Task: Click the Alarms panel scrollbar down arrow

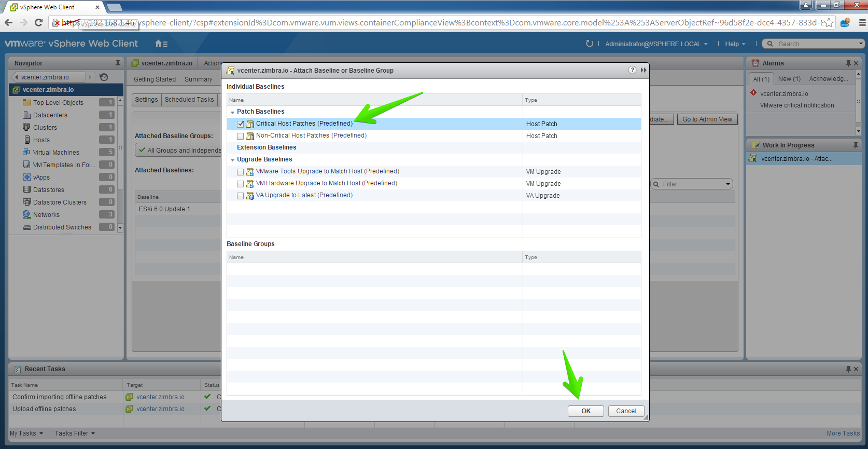Action: click(858, 131)
